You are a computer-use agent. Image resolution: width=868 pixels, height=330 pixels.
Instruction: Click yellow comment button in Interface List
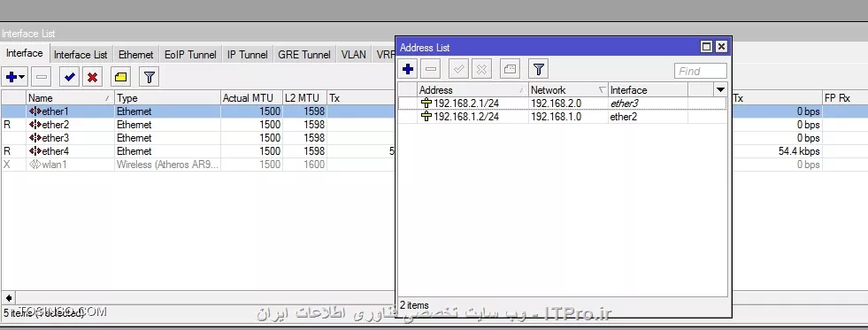click(x=120, y=77)
